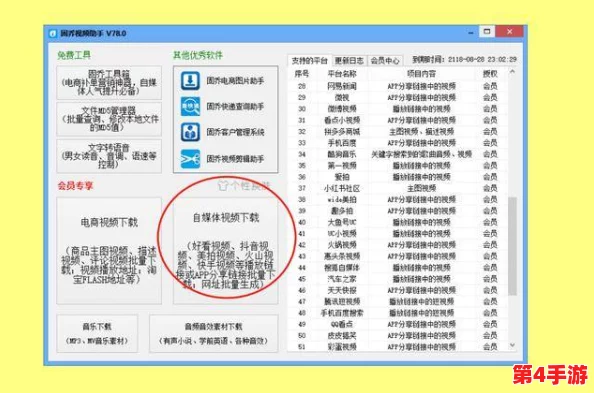Launch the 文字转语音 tool

click(109, 156)
